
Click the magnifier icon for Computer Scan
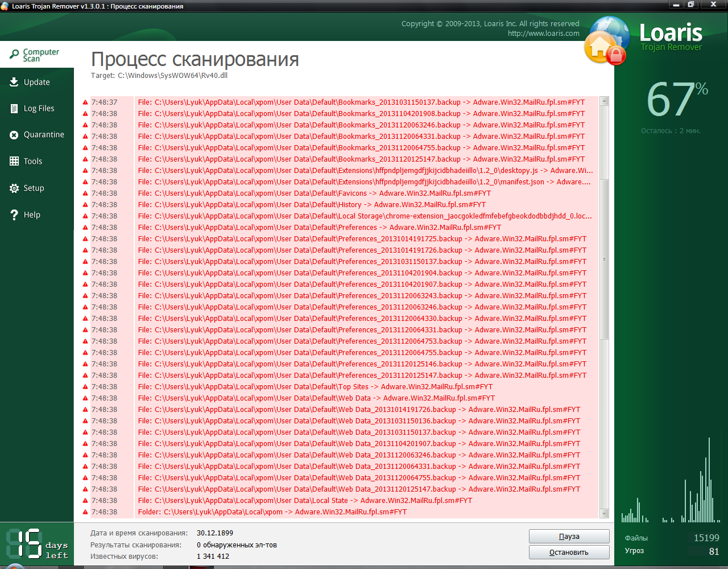(14, 55)
